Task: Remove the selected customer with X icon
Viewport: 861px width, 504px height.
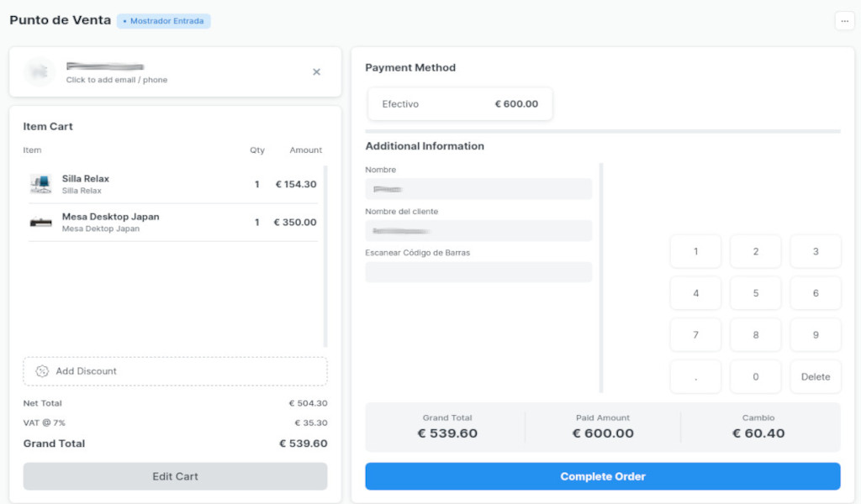Action: tap(316, 72)
